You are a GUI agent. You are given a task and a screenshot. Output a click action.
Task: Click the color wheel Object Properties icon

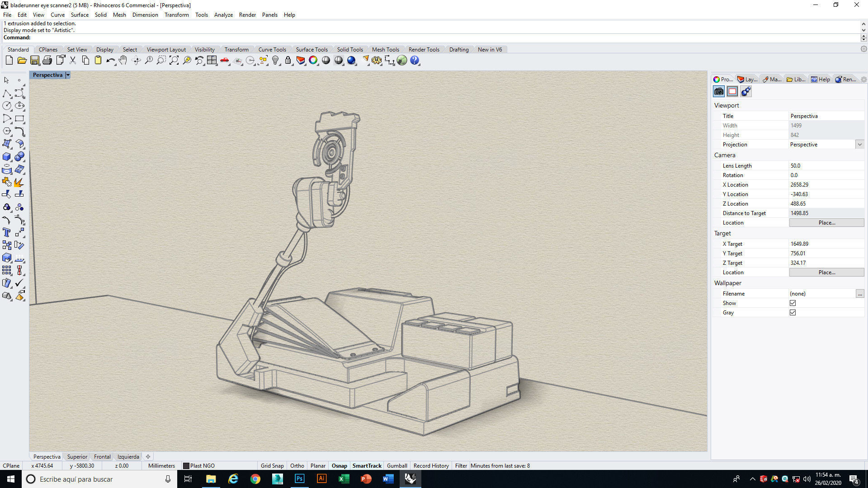(x=313, y=60)
